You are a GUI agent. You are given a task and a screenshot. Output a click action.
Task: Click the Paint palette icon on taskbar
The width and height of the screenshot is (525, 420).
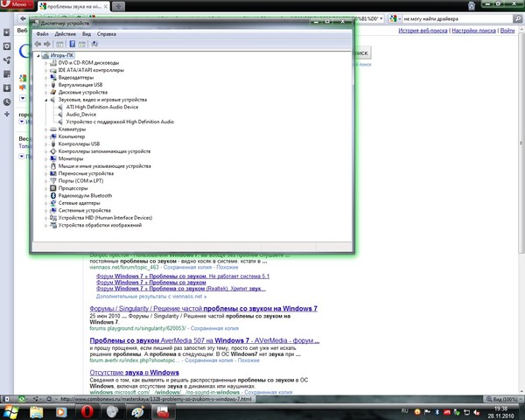click(x=137, y=412)
